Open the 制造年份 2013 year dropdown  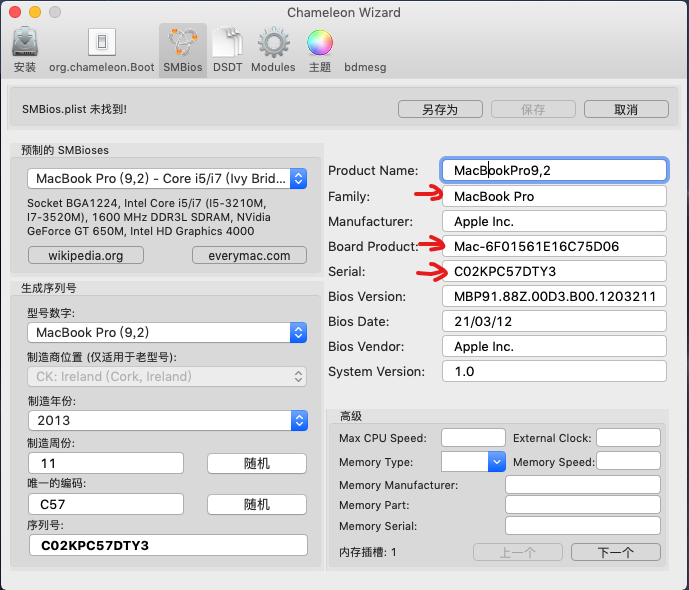click(168, 420)
